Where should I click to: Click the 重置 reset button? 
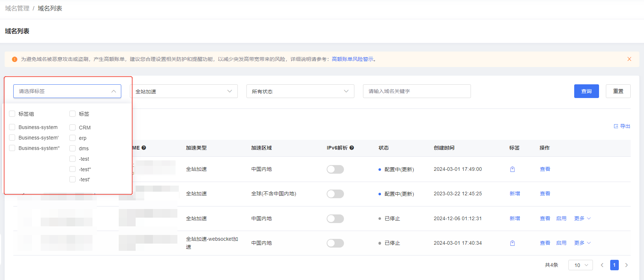[618, 91]
